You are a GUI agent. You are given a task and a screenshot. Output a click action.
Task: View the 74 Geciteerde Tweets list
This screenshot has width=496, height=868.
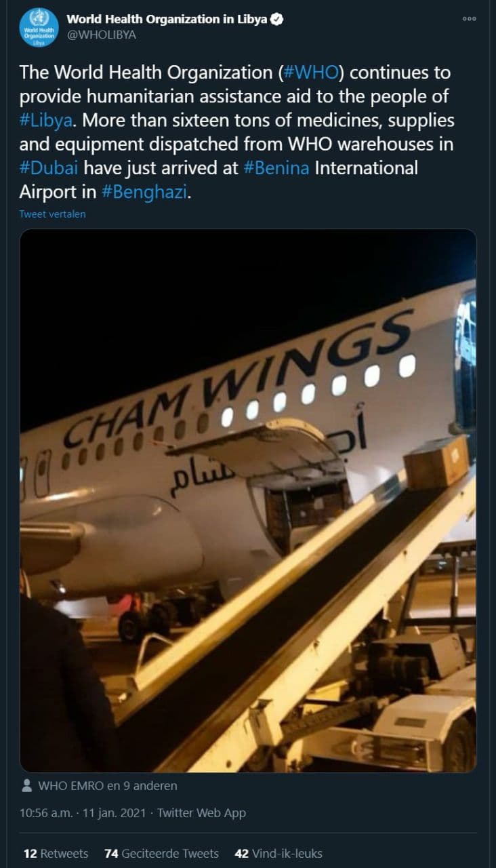pos(161,853)
